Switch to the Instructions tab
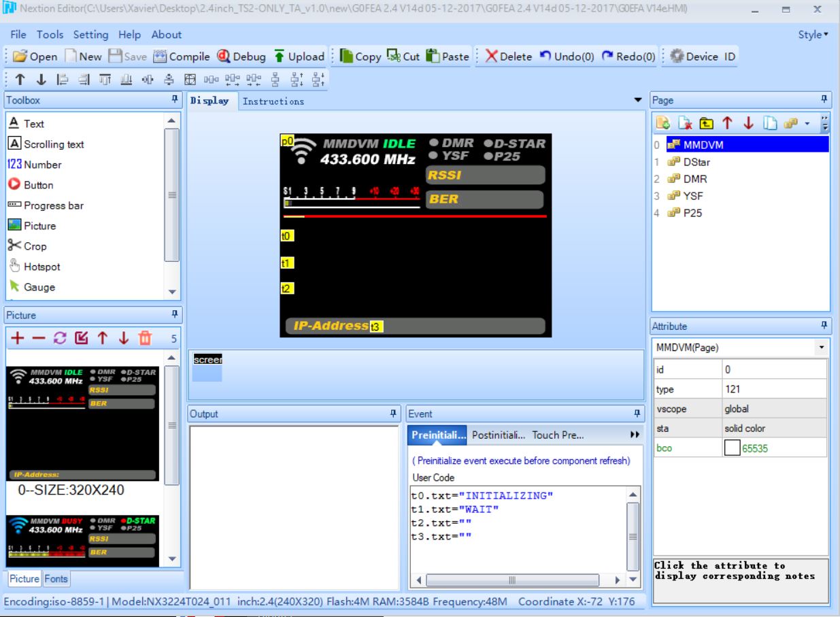This screenshot has width=840, height=617. pos(273,101)
